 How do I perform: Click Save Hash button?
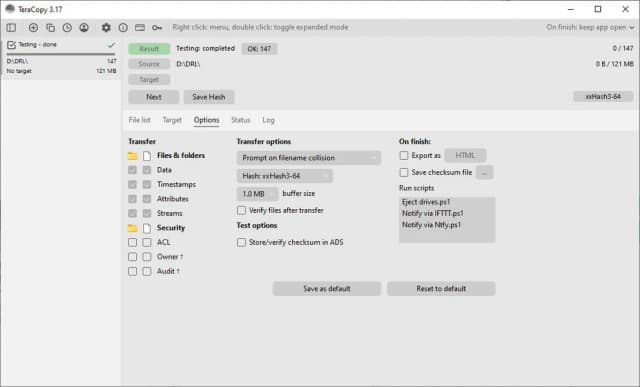[x=209, y=97]
